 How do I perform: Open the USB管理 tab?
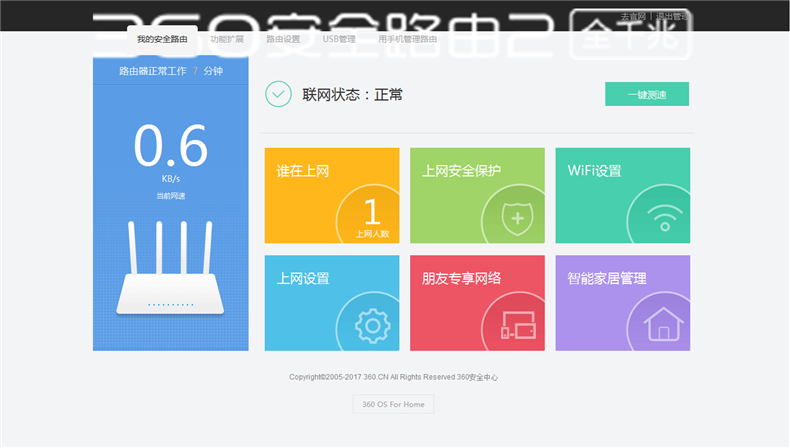pos(339,39)
